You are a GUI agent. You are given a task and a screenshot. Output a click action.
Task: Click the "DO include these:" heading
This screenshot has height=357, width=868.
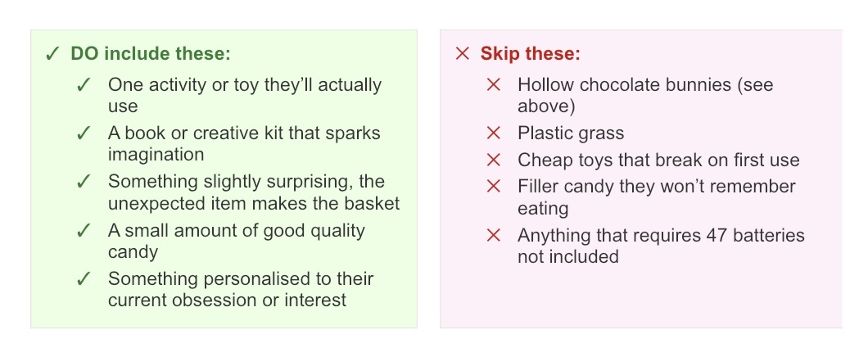pyautogui.click(x=151, y=55)
